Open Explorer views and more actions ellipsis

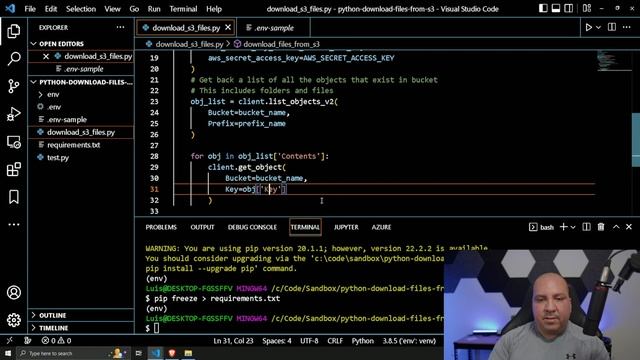[120, 27]
